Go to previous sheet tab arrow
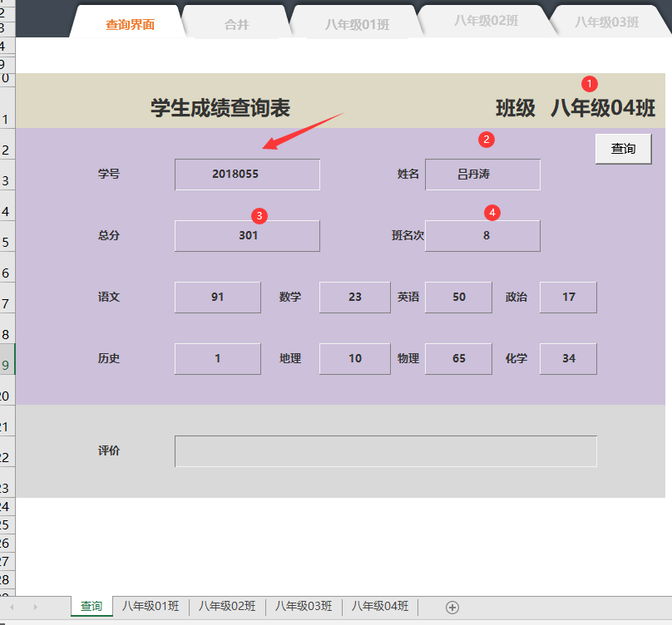672x625 pixels. coord(12,607)
